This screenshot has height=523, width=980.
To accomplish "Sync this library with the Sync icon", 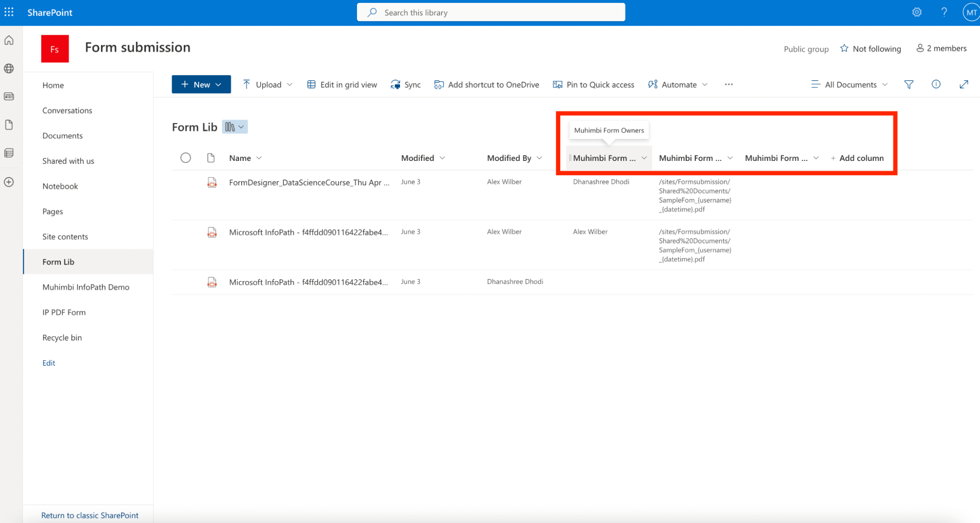I will click(406, 84).
